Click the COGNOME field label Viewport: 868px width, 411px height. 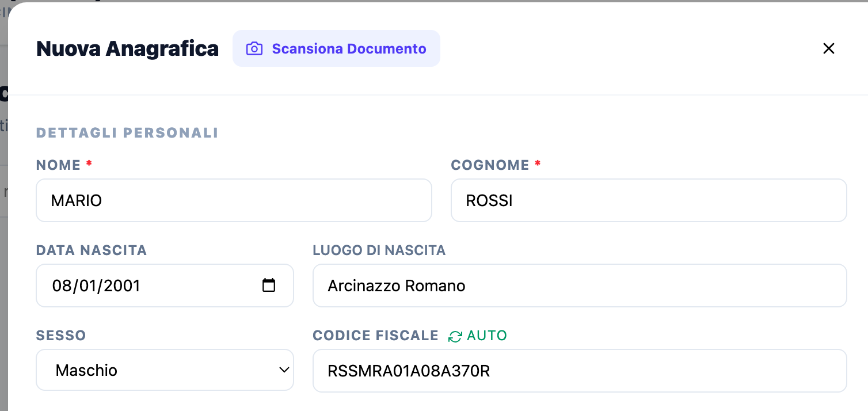[490, 165]
